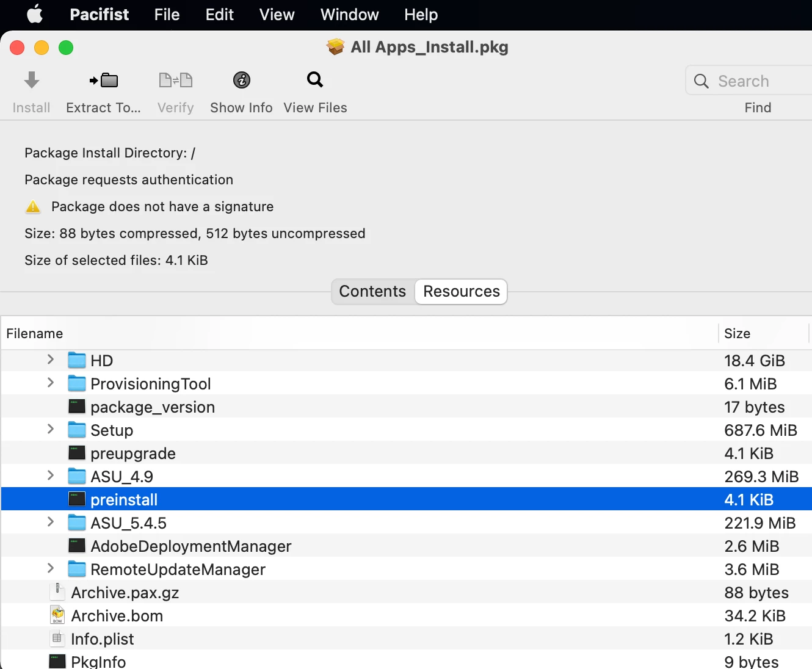Click the ASU_4.9 folder icon

click(x=77, y=476)
